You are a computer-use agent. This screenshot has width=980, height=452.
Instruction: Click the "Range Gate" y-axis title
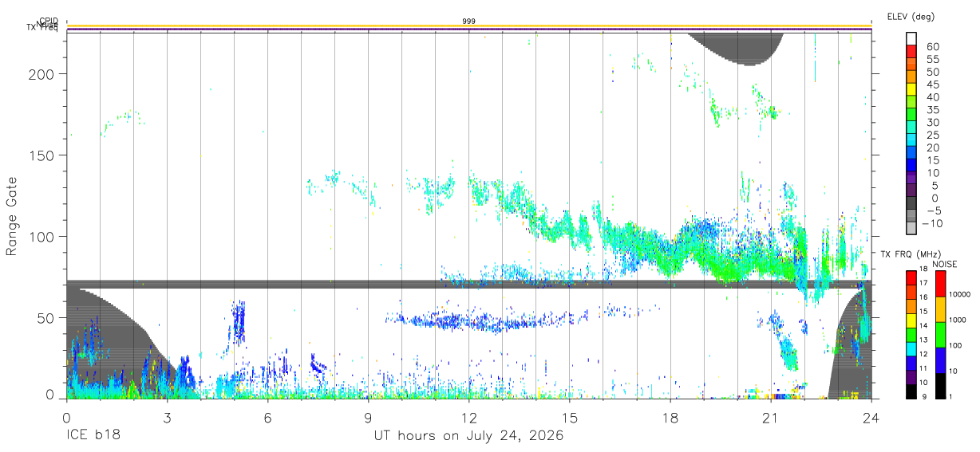pos(12,216)
